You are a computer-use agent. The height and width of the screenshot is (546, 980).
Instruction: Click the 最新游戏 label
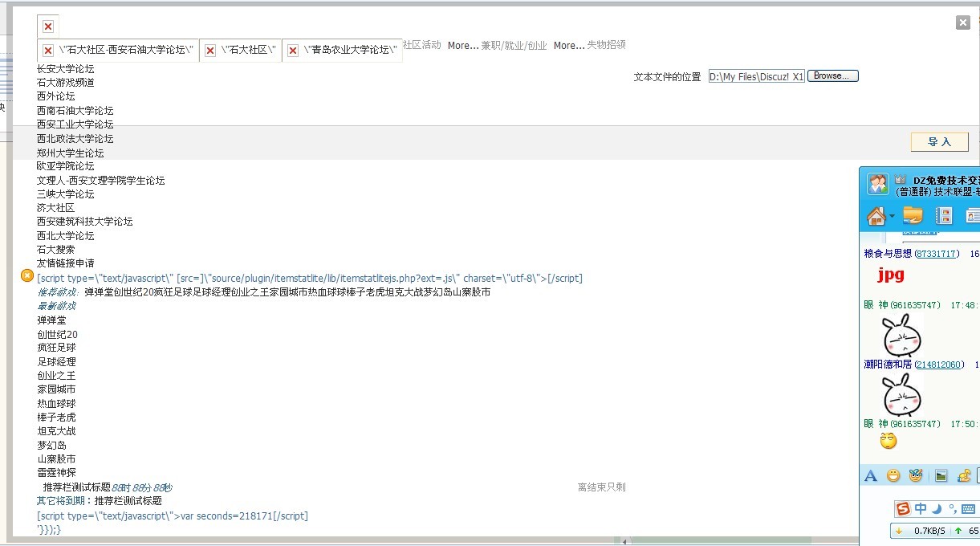(56, 306)
